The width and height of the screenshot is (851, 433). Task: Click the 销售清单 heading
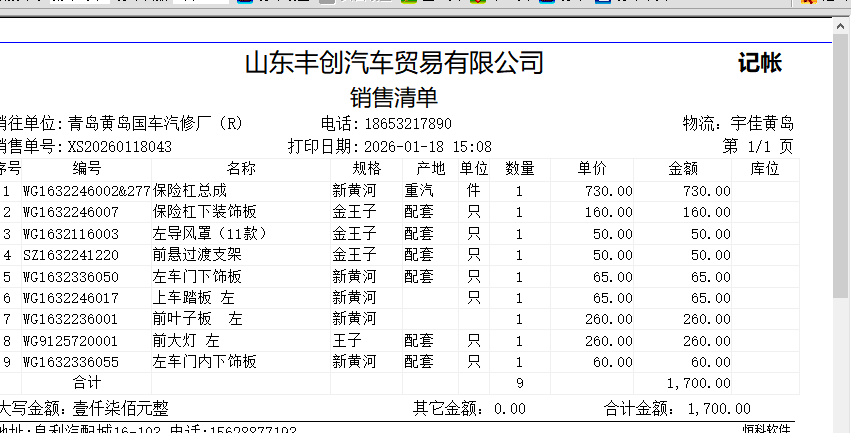pos(394,98)
